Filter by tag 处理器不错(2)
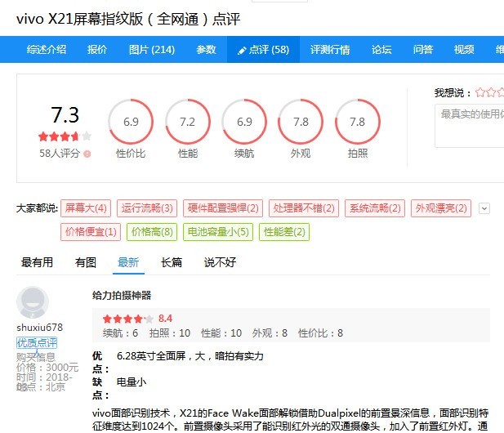Screen dimensions: 504x433 pos(304,208)
